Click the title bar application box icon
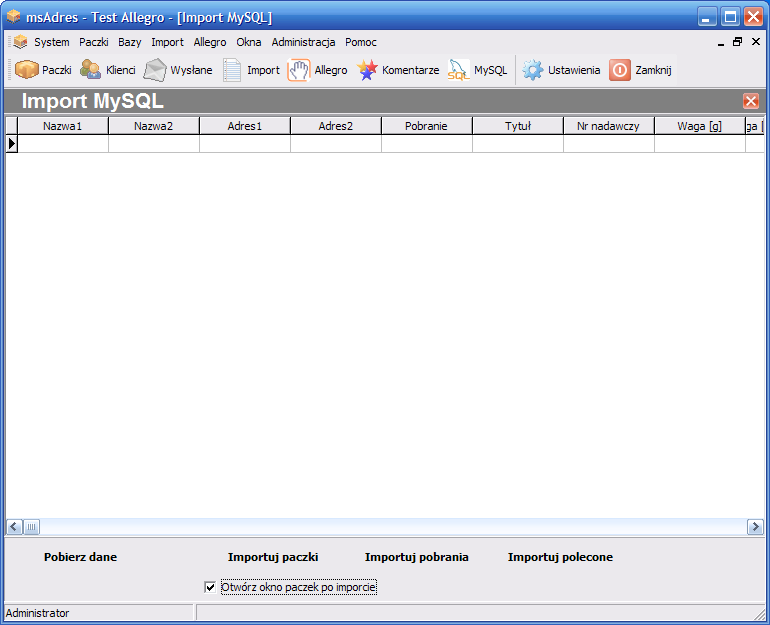This screenshot has height=625, width=770. (x=14, y=17)
